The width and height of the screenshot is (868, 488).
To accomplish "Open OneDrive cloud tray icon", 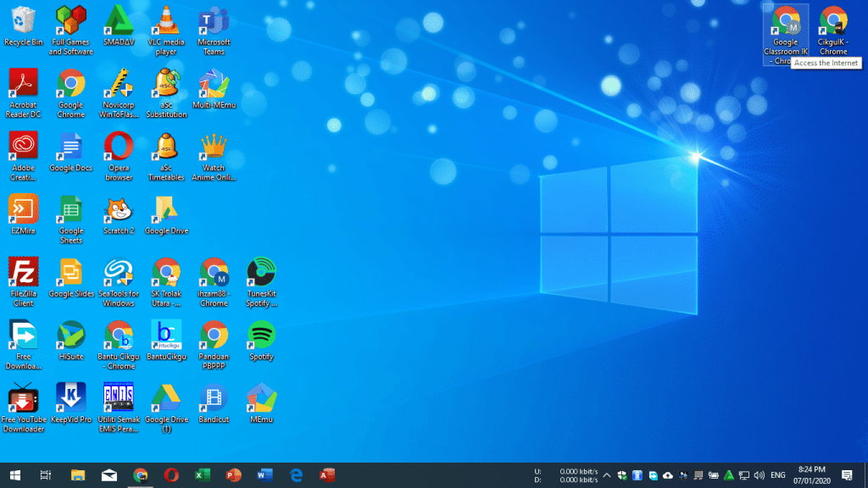I will tap(668, 475).
